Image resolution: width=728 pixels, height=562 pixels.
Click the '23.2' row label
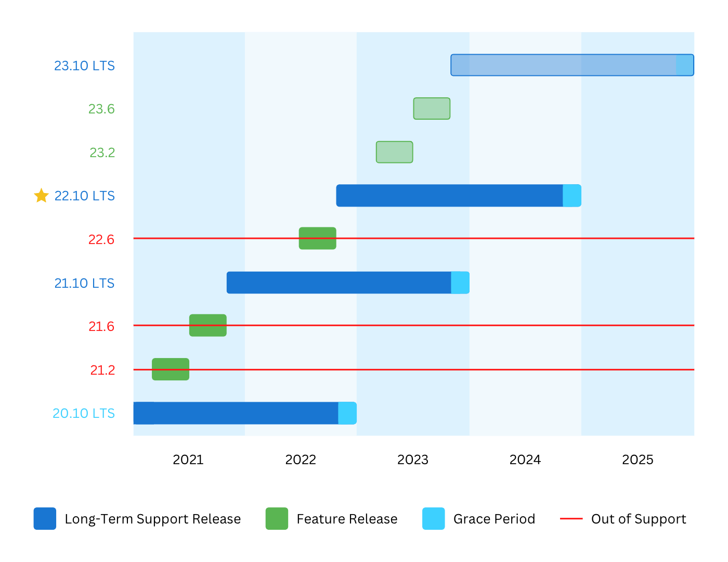tap(102, 153)
